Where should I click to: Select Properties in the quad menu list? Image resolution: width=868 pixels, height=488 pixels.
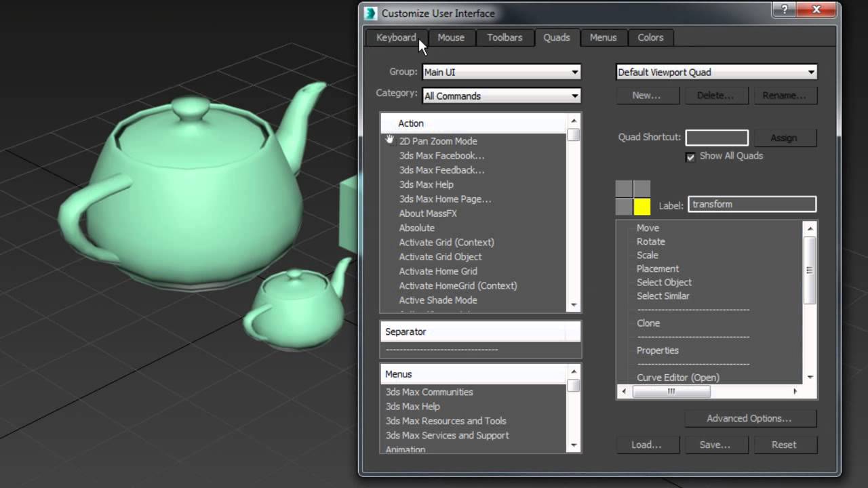click(x=657, y=350)
